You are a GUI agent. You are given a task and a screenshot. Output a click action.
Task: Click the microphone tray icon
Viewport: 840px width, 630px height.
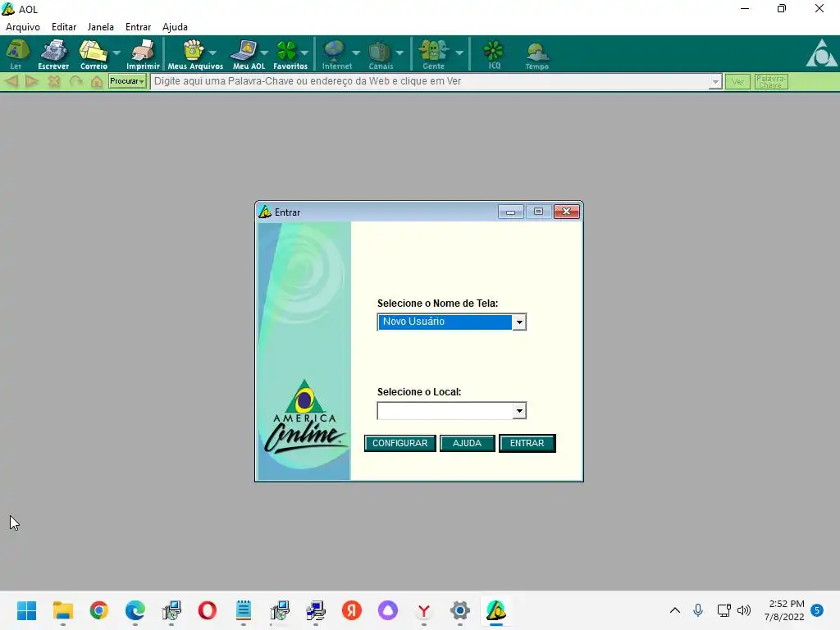point(698,610)
